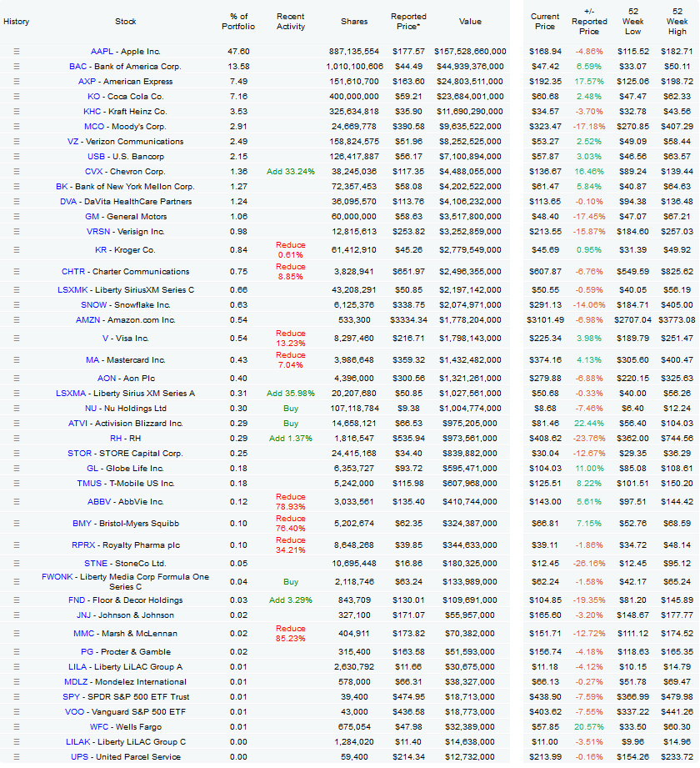Sort by 52 Week High header
Image resolution: width=700 pixels, height=768 pixels.
677,22
